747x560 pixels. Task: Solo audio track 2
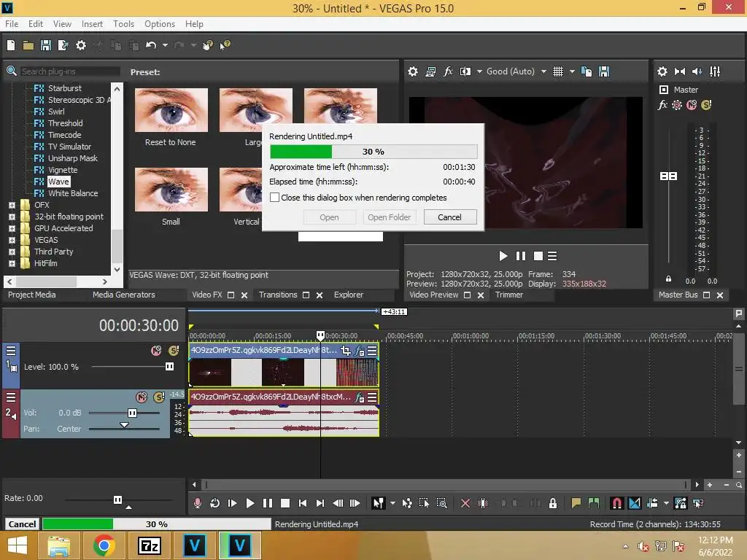[158, 397]
